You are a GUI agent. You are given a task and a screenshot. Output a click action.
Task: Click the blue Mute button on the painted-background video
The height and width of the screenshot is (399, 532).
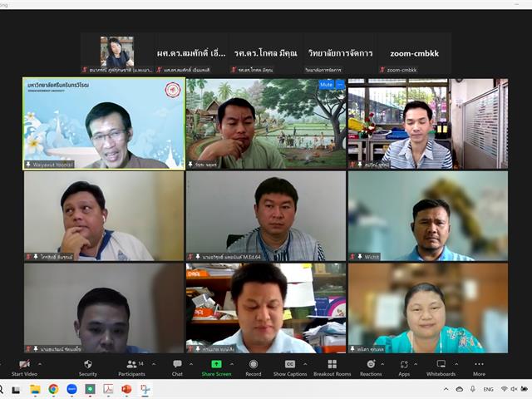coord(326,85)
